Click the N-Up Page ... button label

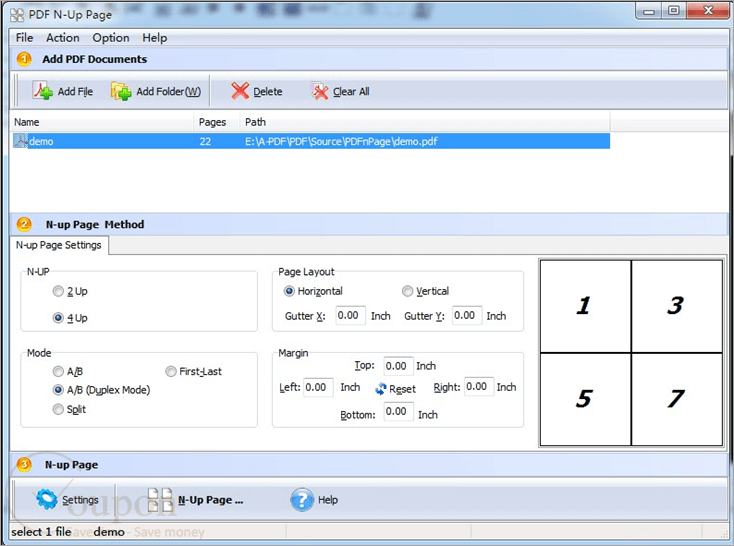point(211,500)
